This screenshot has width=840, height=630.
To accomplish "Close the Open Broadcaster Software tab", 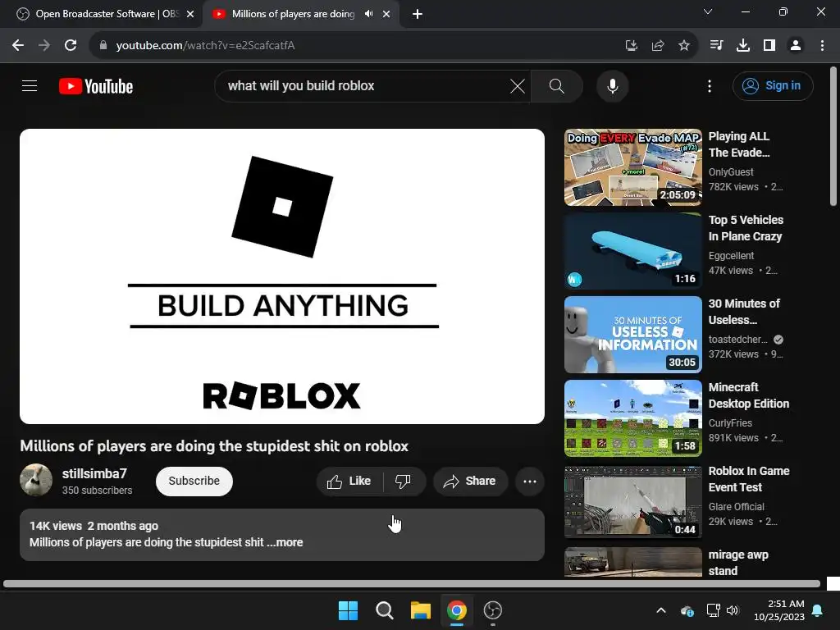I will pyautogui.click(x=190, y=14).
